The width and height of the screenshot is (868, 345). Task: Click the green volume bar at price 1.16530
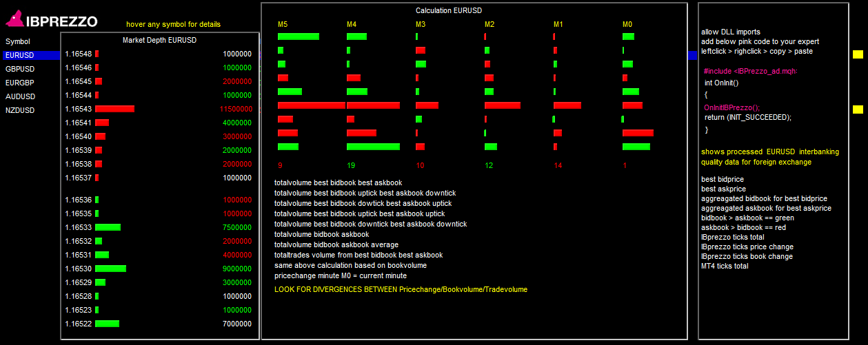point(110,269)
